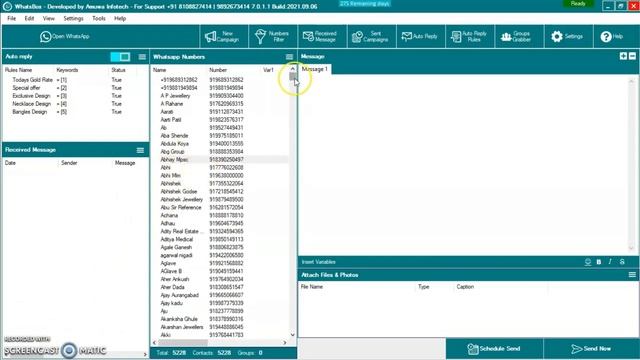Open the Tools menu
This screenshot has width=640, height=360.
pos(99,18)
